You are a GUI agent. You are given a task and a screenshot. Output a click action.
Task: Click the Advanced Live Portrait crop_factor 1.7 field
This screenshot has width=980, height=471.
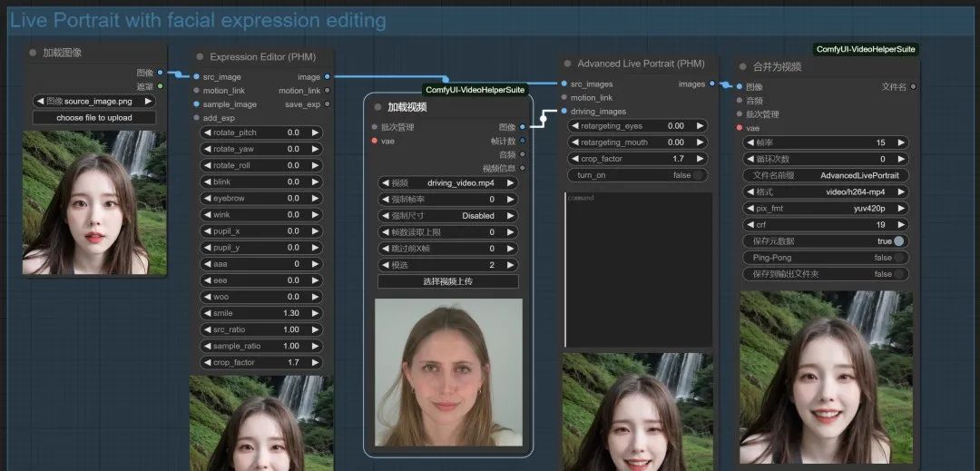(x=638, y=159)
